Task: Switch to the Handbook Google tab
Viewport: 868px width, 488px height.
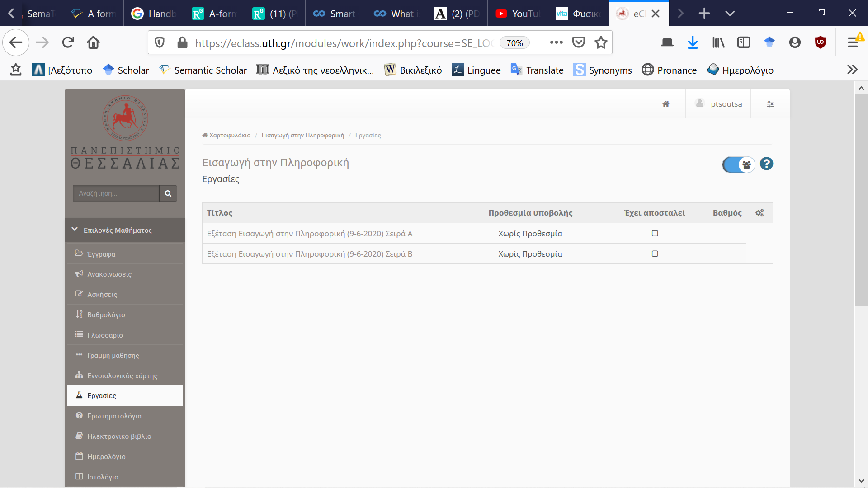Action: 154,14
